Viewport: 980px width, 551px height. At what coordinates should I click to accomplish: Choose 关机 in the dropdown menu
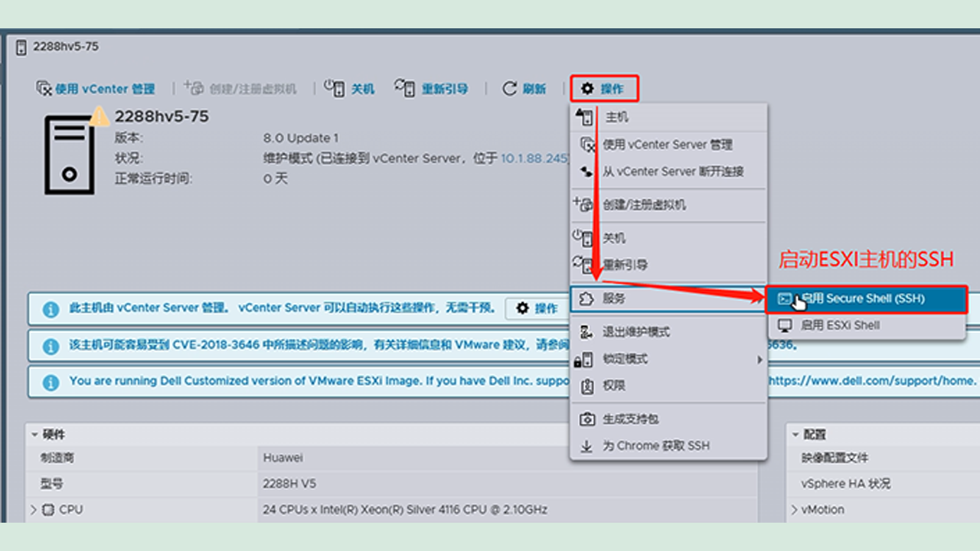pyautogui.click(x=668, y=238)
